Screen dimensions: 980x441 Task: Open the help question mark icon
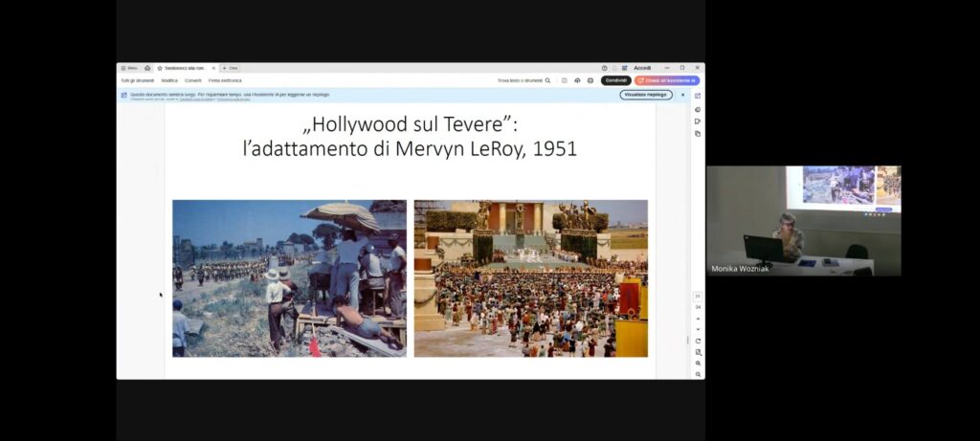coord(605,68)
